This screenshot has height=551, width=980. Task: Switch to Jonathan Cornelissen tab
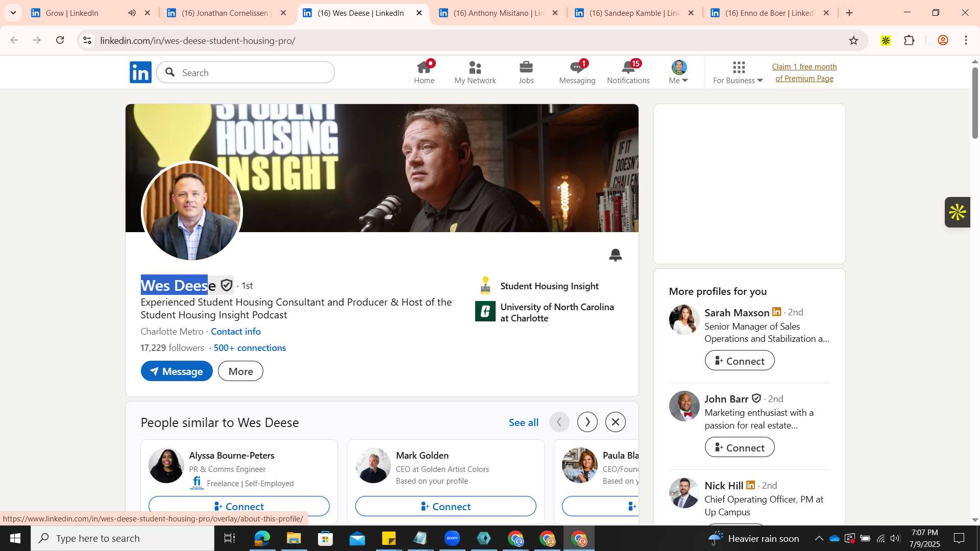coord(227,13)
